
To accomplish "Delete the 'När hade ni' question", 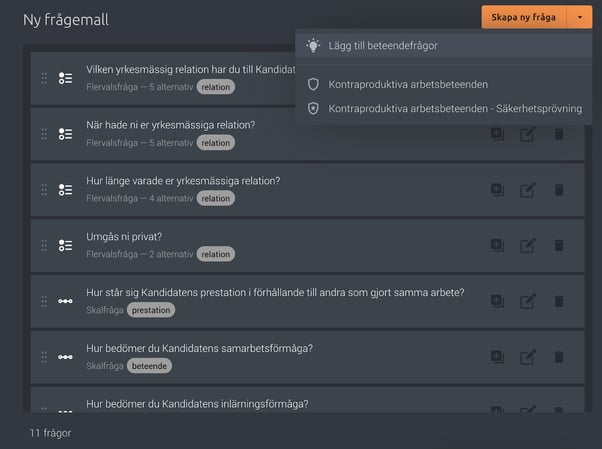I will (x=559, y=134).
